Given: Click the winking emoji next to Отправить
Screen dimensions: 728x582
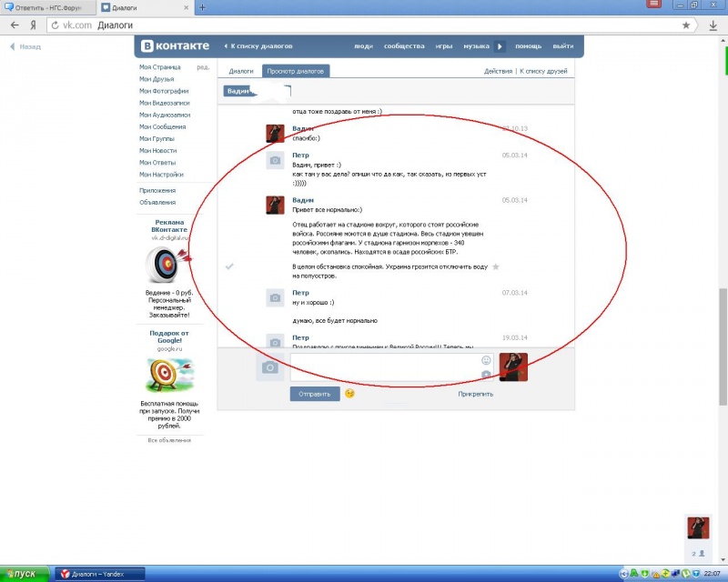Looking at the screenshot, I should tap(349, 394).
